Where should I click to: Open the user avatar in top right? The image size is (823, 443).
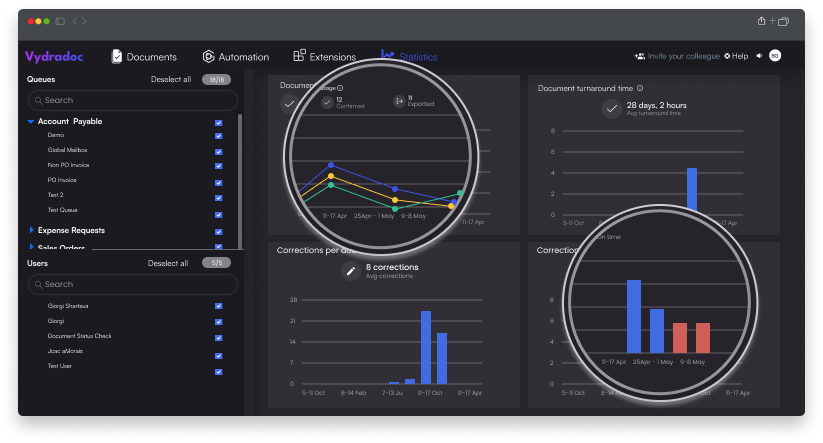click(776, 56)
